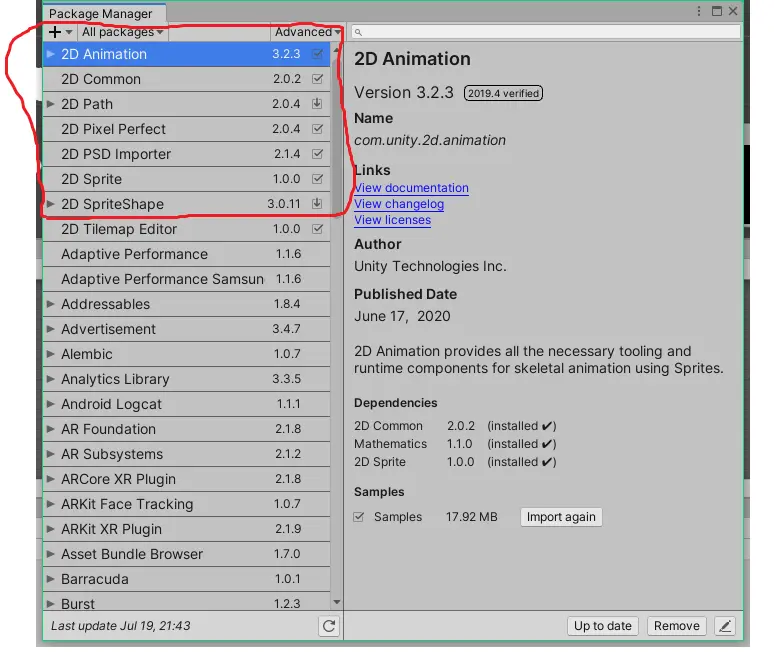Image resolution: width=774 pixels, height=661 pixels.
Task: Select the Package Manager tab
Action: click(103, 13)
